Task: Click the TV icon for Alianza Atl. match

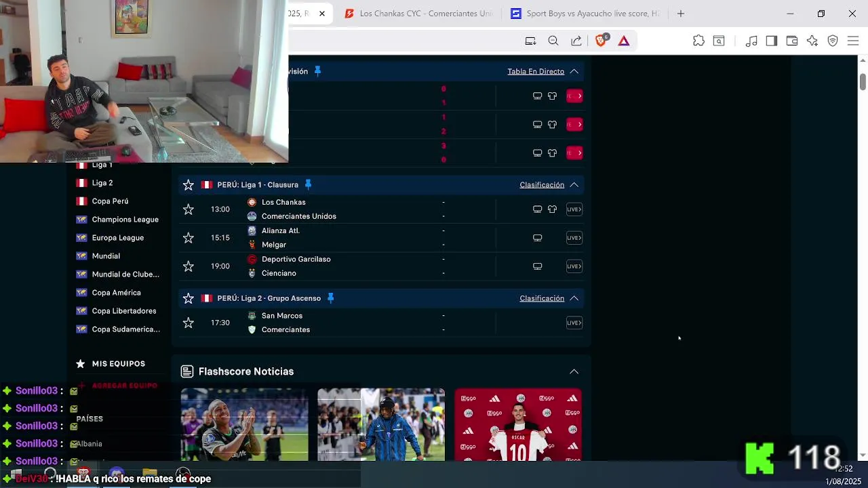Action: point(537,238)
